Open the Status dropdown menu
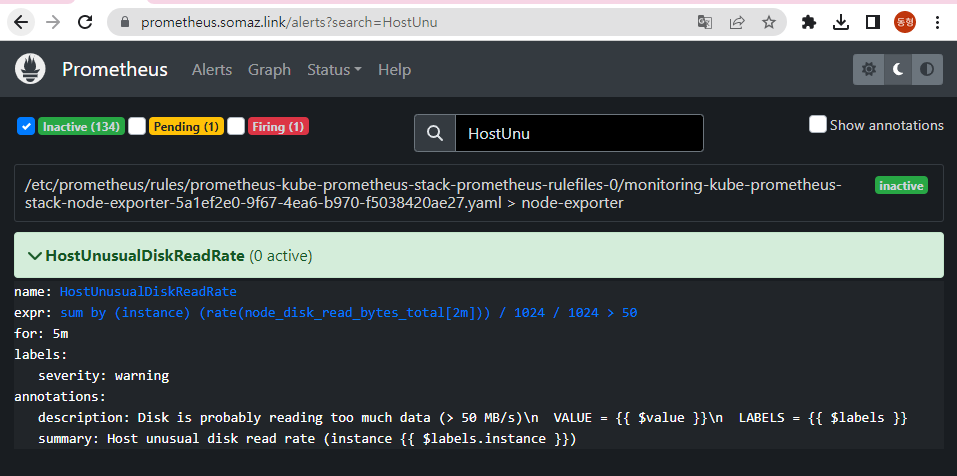The height and width of the screenshot is (476, 957). click(334, 70)
